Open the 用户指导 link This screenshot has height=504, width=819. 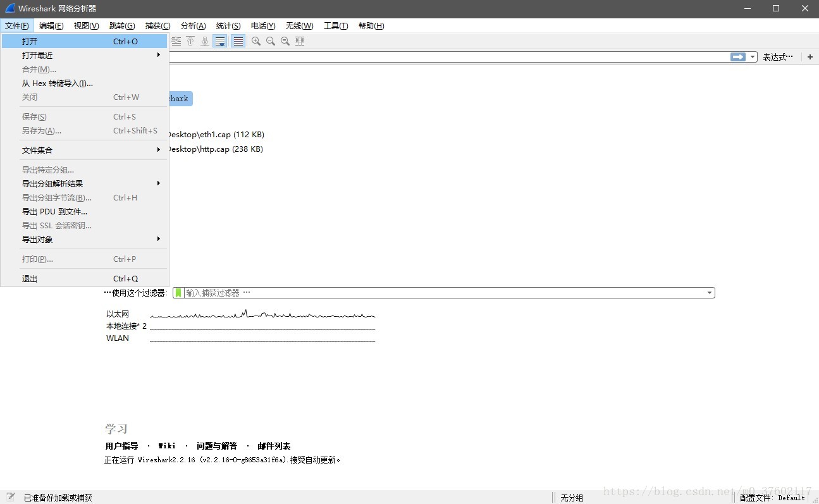click(121, 446)
